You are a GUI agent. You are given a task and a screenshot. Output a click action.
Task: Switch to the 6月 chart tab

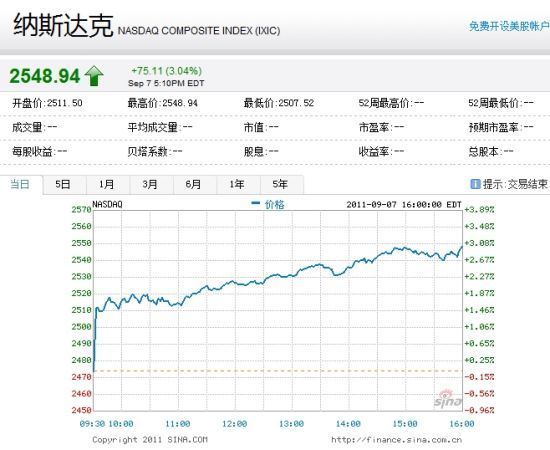194,184
